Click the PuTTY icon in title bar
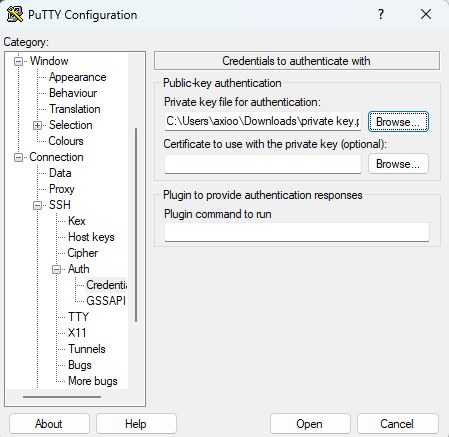The width and height of the screenshot is (449, 437). coord(15,14)
